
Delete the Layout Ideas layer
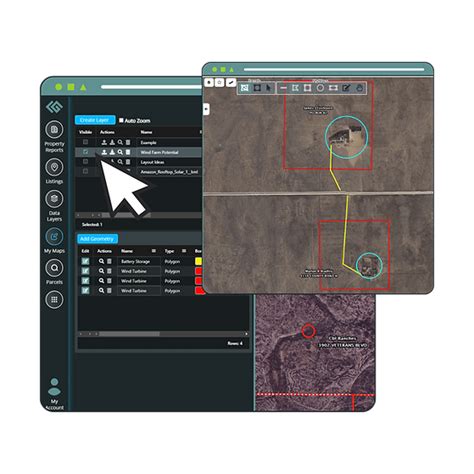[x=128, y=162]
